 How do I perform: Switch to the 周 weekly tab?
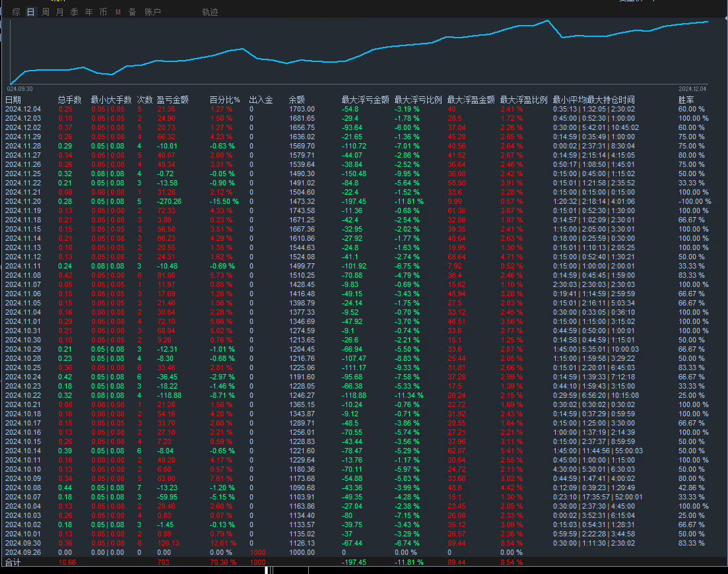point(45,12)
